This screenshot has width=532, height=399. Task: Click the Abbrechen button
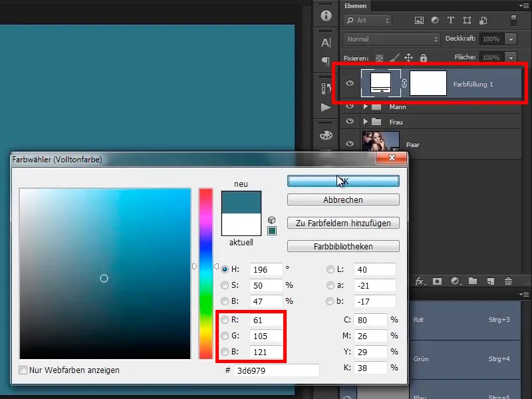tap(343, 199)
